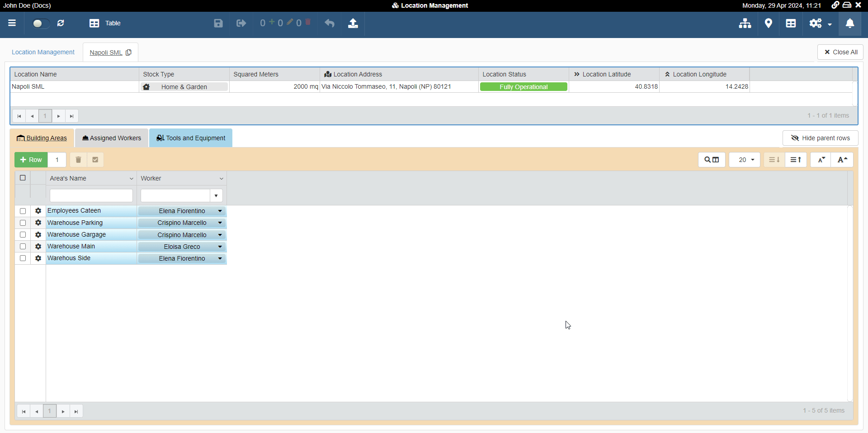Click the Area's Name filter input
868x433 pixels.
pos(91,195)
